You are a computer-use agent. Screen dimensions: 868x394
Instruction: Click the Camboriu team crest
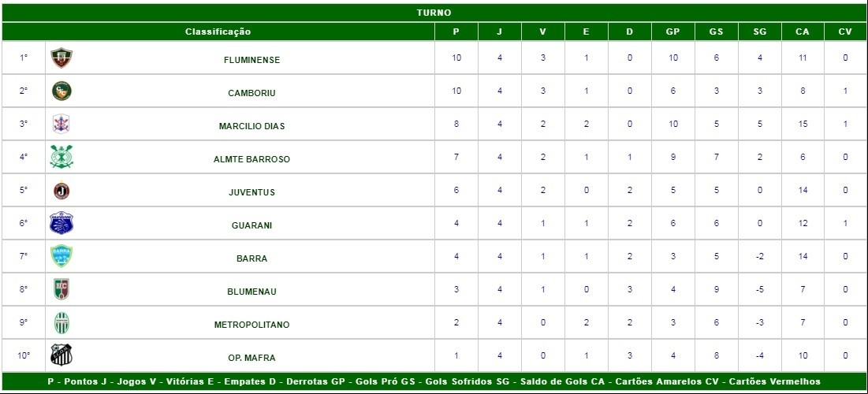pyautogui.click(x=61, y=91)
